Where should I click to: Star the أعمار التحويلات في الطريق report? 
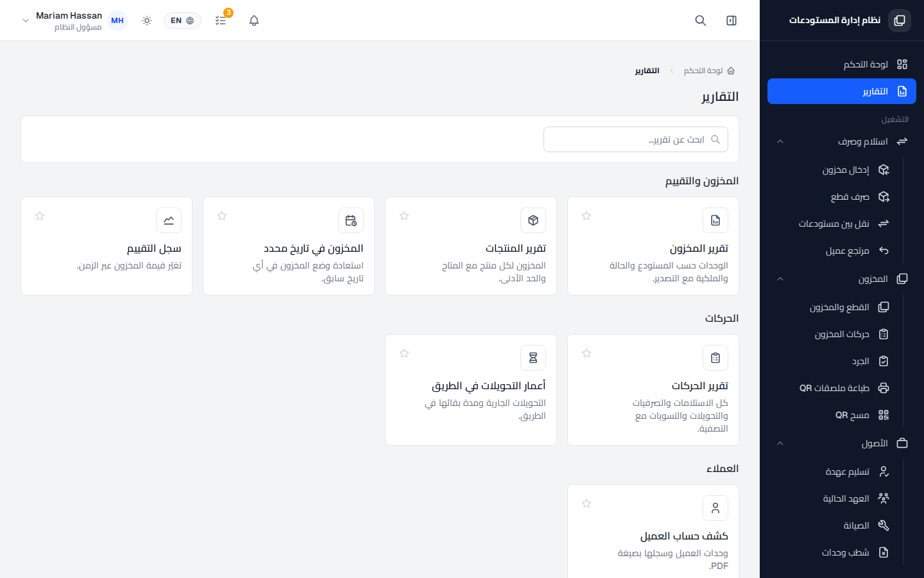point(404,353)
